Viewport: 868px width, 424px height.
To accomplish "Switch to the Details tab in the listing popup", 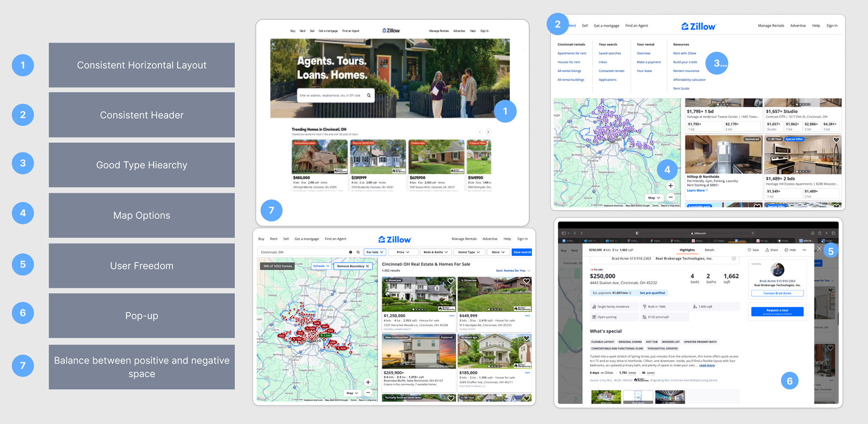I will (x=709, y=250).
